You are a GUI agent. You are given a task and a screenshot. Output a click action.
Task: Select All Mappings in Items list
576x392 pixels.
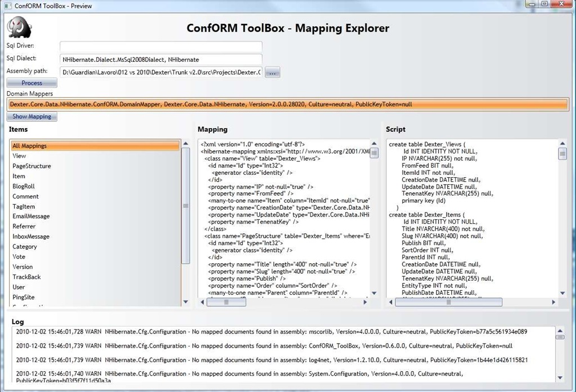coord(96,146)
